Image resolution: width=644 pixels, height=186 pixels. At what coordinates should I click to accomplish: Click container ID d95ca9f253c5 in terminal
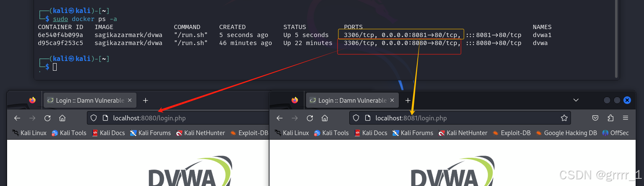(60, 43)
